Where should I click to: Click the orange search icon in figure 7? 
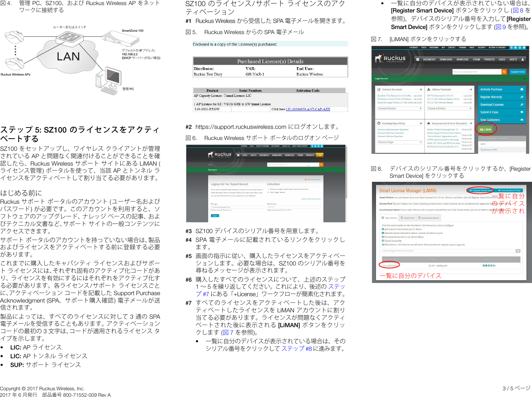coord(504,72)
